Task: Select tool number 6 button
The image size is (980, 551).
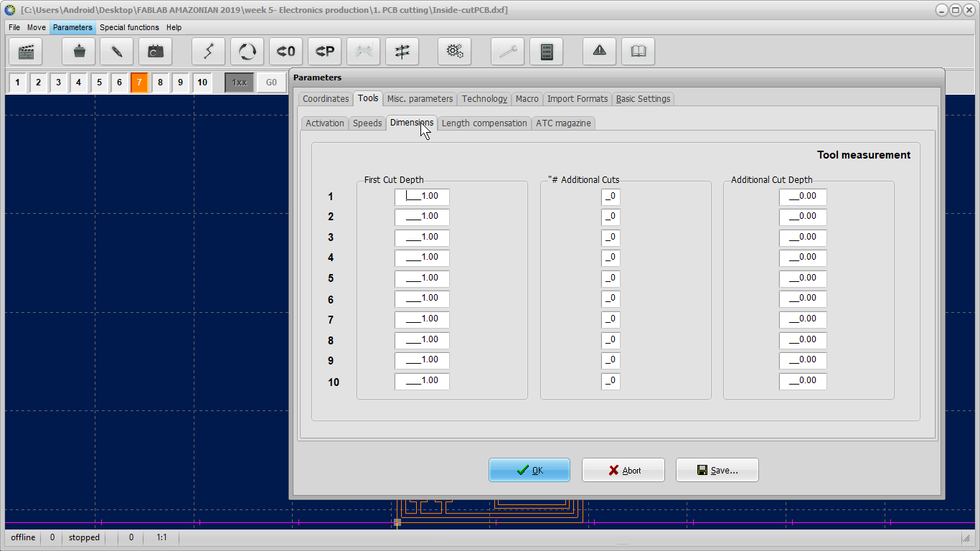Action: pos(119,83)
